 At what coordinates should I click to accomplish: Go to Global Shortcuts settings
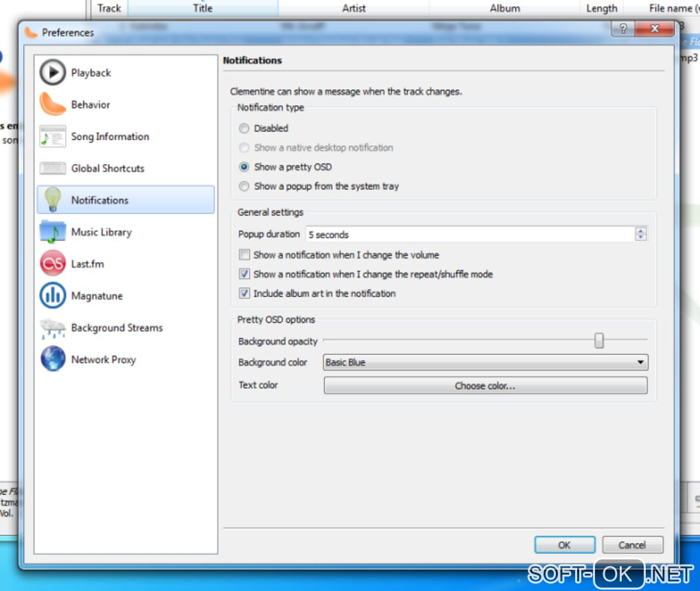126,168
